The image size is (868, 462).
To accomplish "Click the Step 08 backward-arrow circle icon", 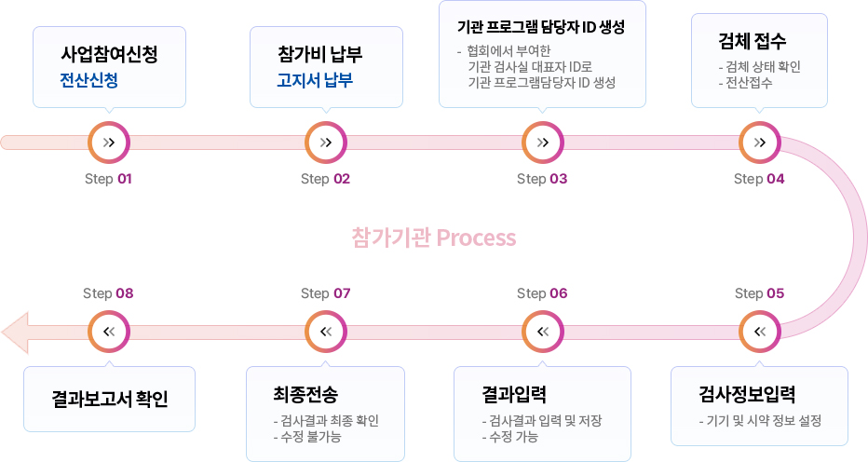I will (x=109, y=332).
